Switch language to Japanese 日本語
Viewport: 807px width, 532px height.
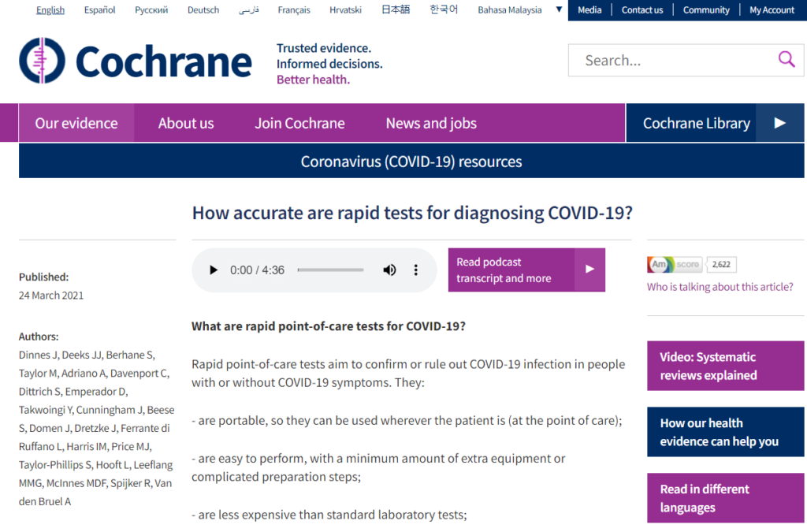click(396, 9)
